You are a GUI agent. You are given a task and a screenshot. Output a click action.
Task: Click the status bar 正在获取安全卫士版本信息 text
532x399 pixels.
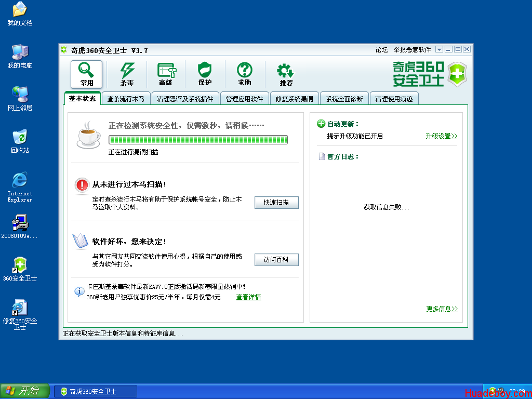123,334
